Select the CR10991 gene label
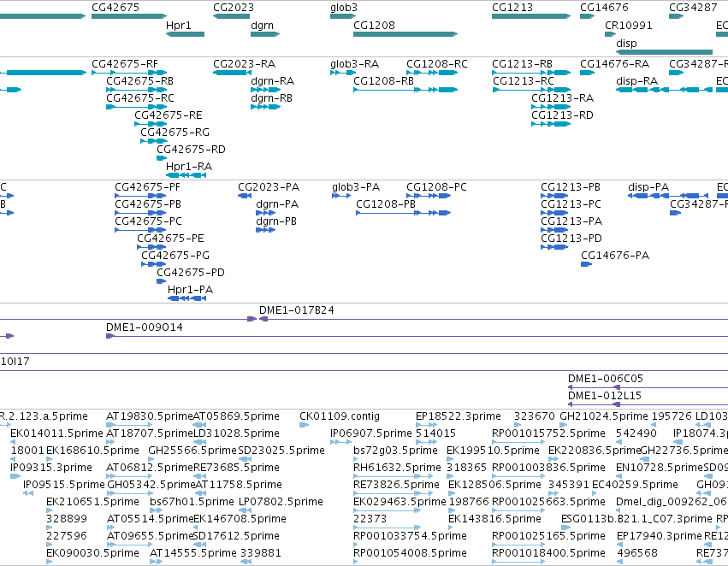The image size is (728, 566). click(629, 26)
